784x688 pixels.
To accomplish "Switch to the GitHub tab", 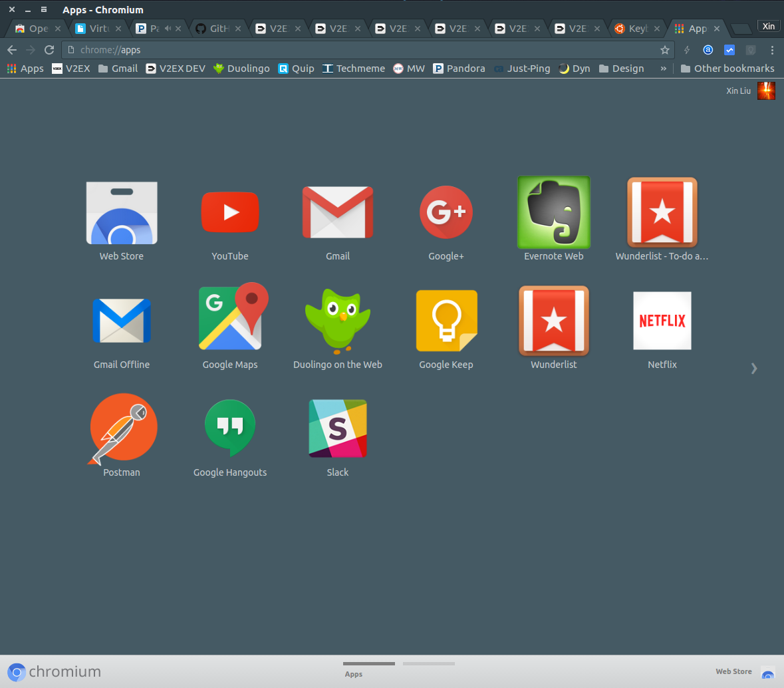I will click(x=217, y=29).
